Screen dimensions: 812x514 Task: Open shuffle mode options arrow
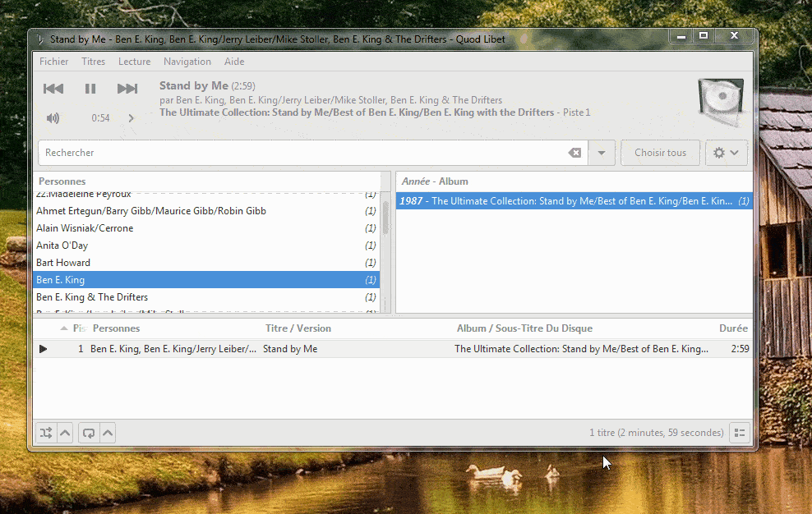(x=65, y=433)
